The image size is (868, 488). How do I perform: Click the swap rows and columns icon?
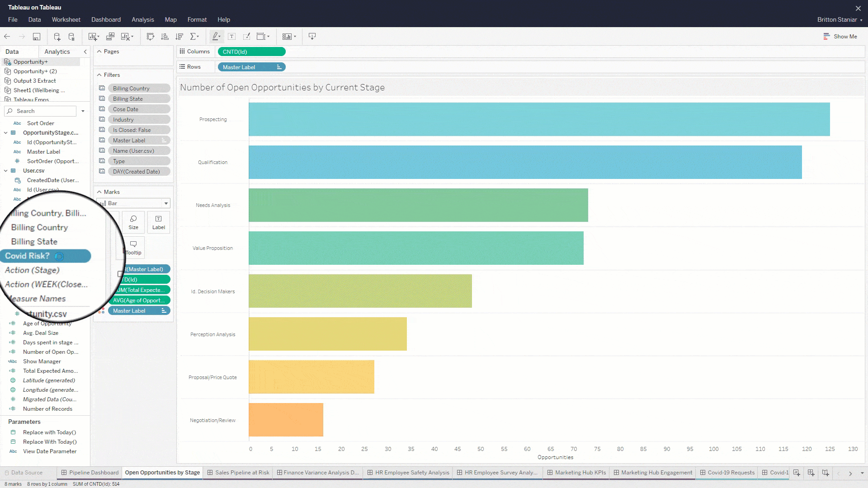coord(150,36)
